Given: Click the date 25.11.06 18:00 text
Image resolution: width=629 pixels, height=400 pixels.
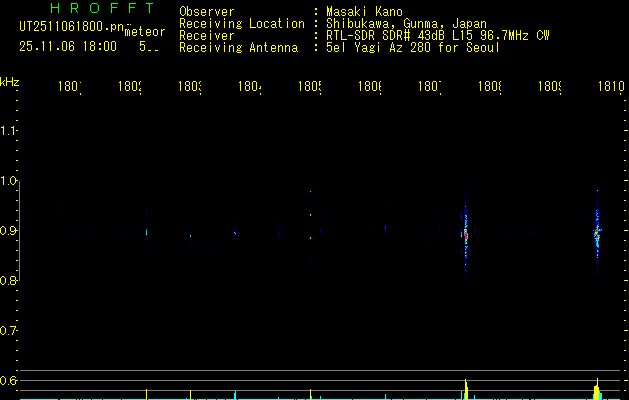Looking at the screenshot, I should point(68,47).
